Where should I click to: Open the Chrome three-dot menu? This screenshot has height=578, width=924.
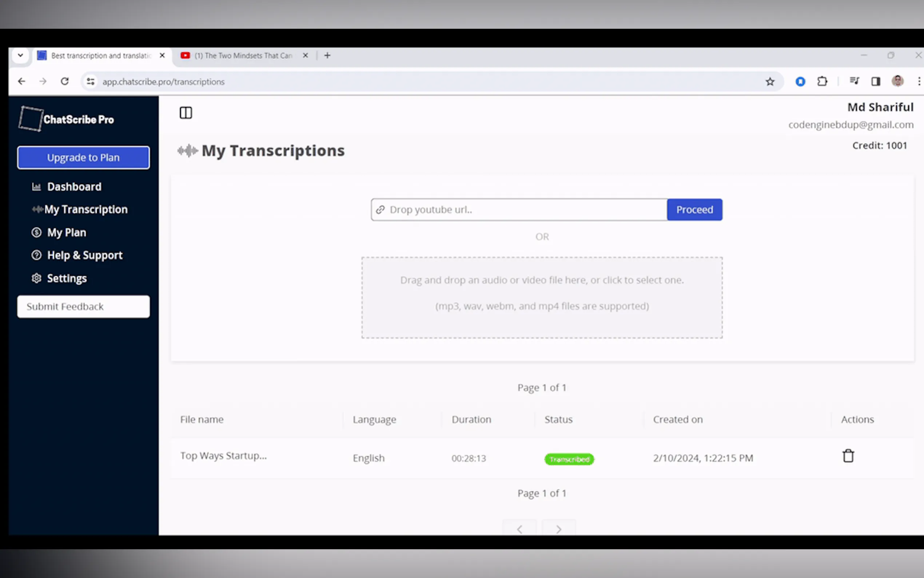coord(919,82)
